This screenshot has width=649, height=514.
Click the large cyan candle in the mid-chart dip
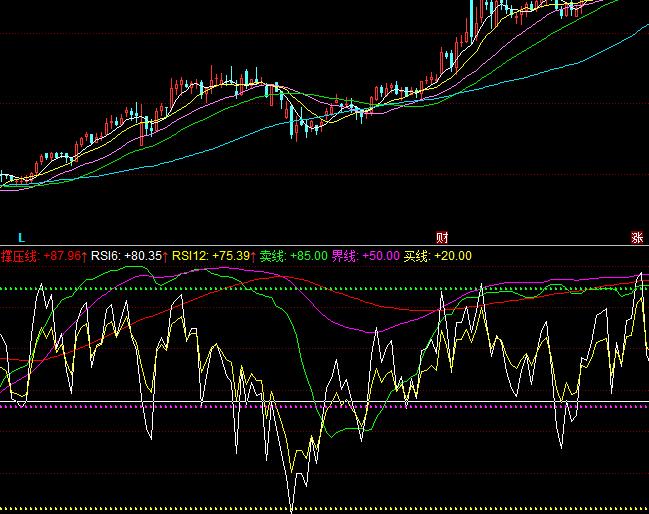click(x=293, y=122)
